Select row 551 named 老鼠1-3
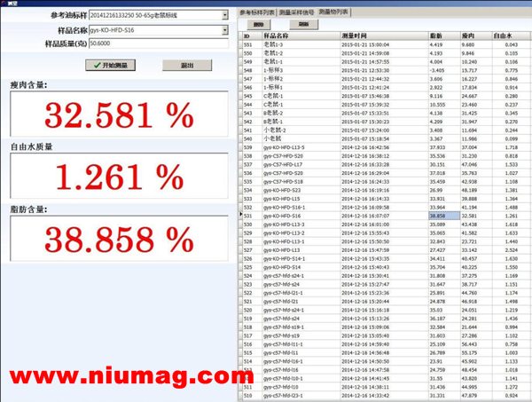532x402 pixels. coord(293,43)
